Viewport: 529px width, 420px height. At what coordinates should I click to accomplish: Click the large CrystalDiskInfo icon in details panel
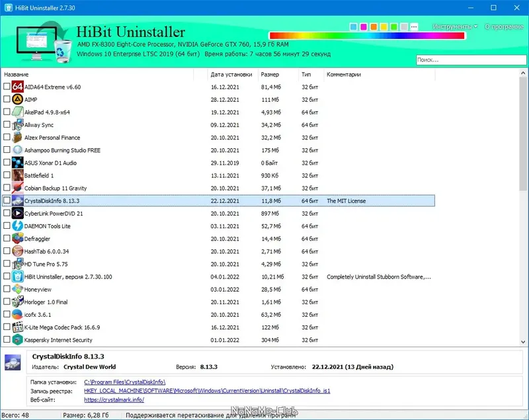pos(13,362)
